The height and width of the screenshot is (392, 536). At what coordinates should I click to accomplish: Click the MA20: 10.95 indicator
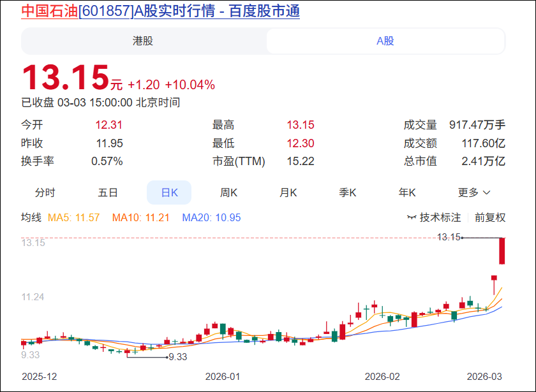211,217
